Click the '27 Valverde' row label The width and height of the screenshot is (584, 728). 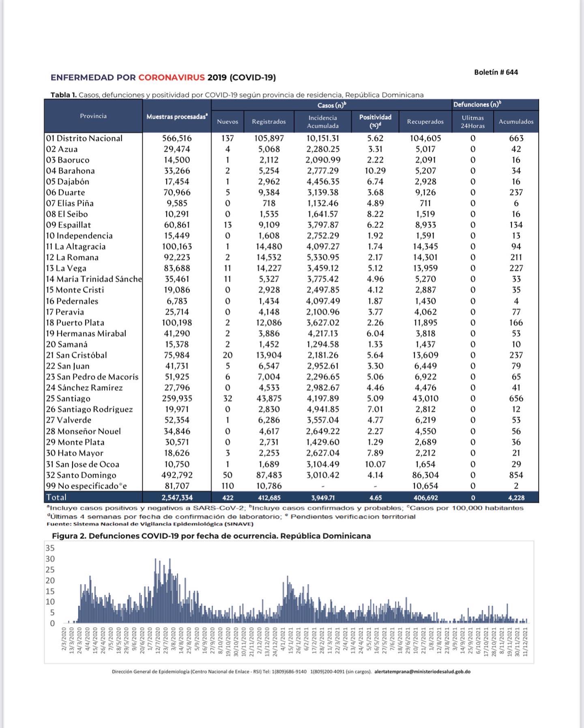(x=69, y=420)
